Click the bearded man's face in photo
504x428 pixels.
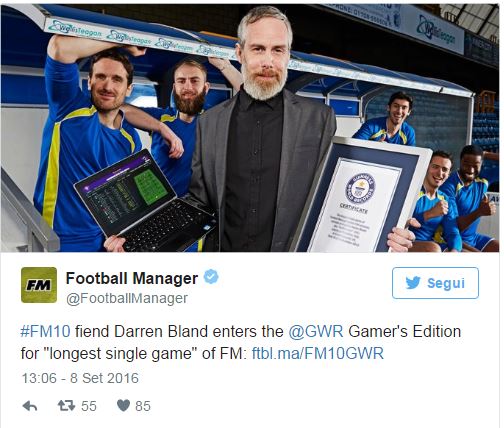click(264, 55)
